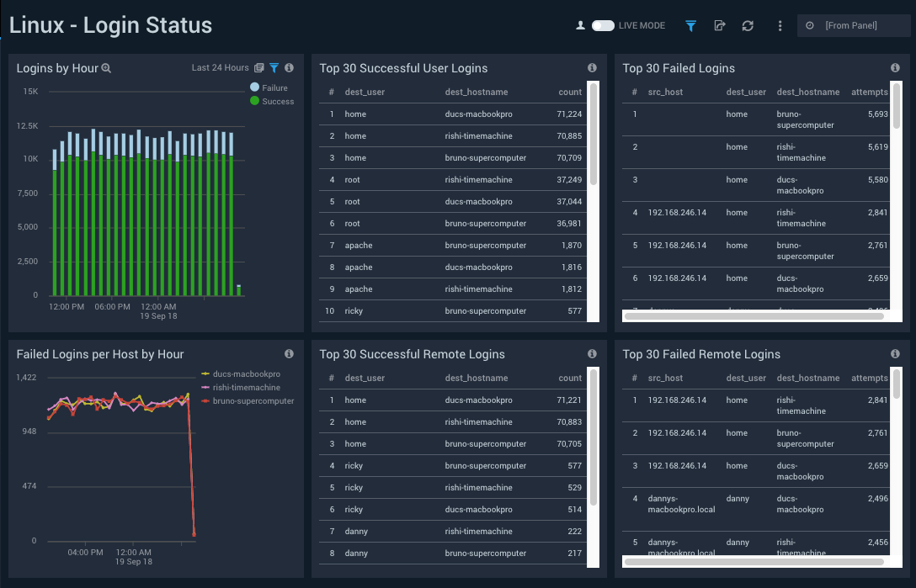The height and width of the screenshot is (588, 916).
Task: Turn off the LIVE MODE switch
Action: point(604,26)
